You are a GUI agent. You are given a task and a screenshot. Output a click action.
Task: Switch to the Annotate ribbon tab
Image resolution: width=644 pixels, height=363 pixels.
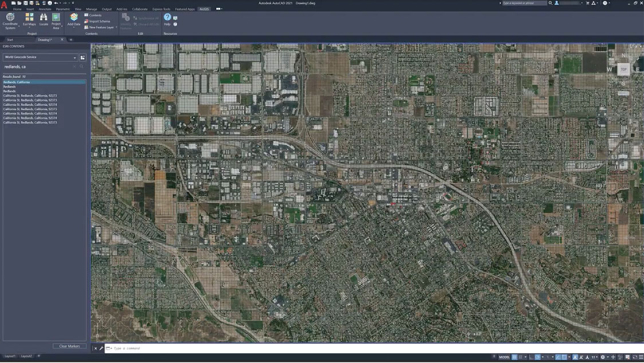(45, 9)
